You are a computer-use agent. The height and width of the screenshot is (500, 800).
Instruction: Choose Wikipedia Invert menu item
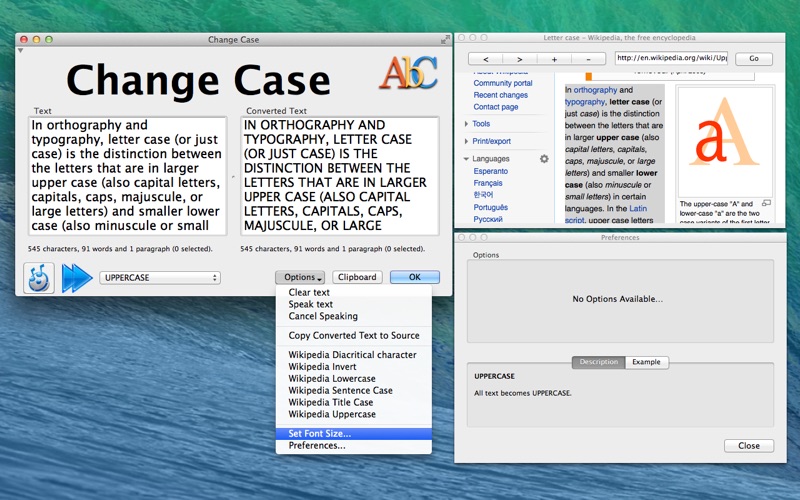pyautogui.click(x=354, y=366)
